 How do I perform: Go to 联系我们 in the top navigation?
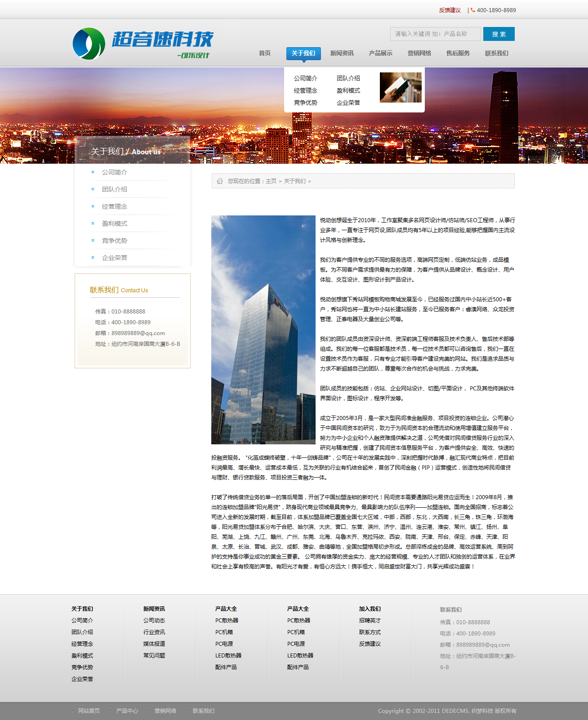[496, 53]
